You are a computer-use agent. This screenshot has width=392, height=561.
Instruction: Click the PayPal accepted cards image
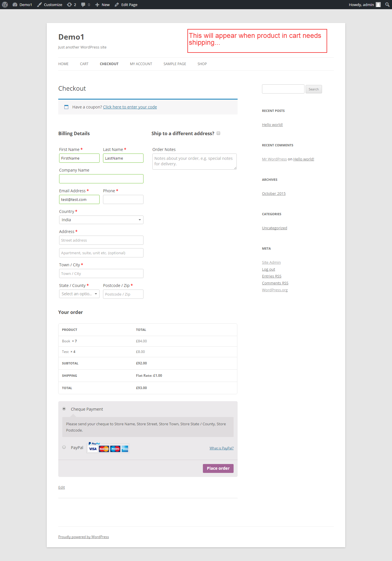108,448
